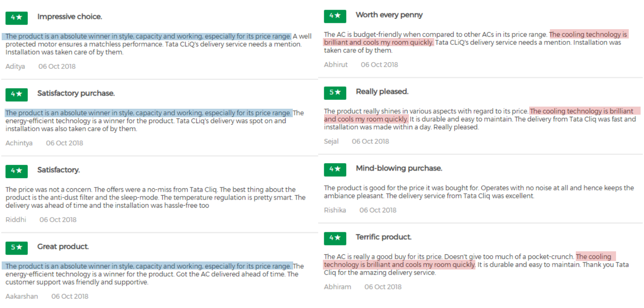The width and height of the screenshot is (644, 308).
Task: Click the 4-star badge beside 'Impressive choice.'
Action: click(x=17, y=17)
